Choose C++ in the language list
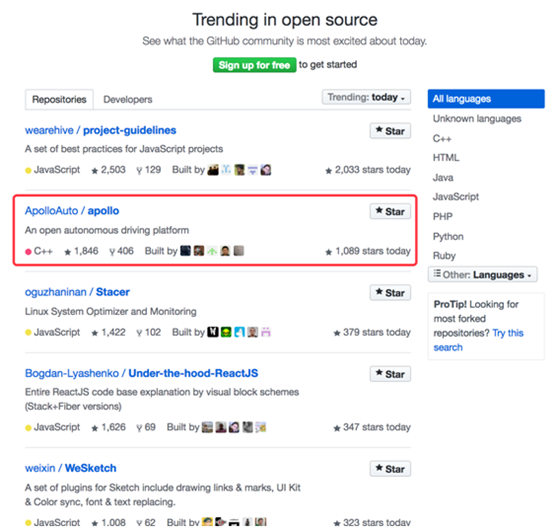The width and height of the screenshot is (557, 530). click(442, 138)
